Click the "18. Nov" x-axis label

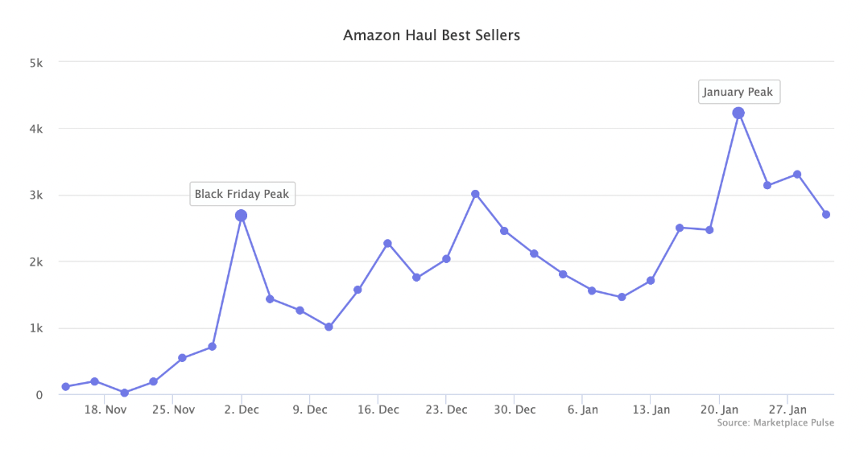click(x=105, y=410)
